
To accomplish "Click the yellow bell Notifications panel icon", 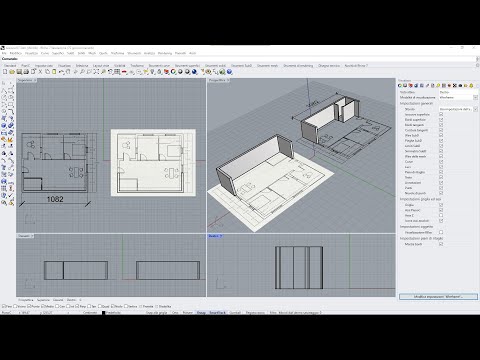I will [471, 86].
